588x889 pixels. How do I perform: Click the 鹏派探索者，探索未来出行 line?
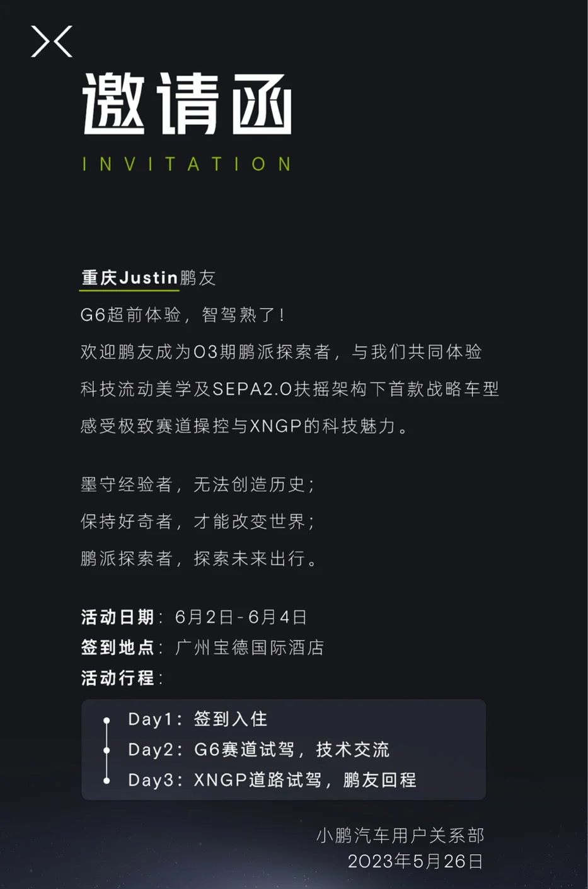tap(199, 559)
